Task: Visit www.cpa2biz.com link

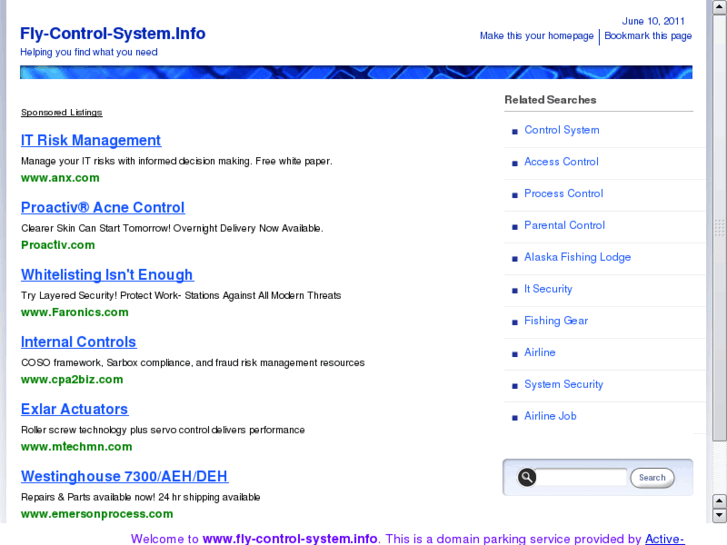Action: pos(72,379)
